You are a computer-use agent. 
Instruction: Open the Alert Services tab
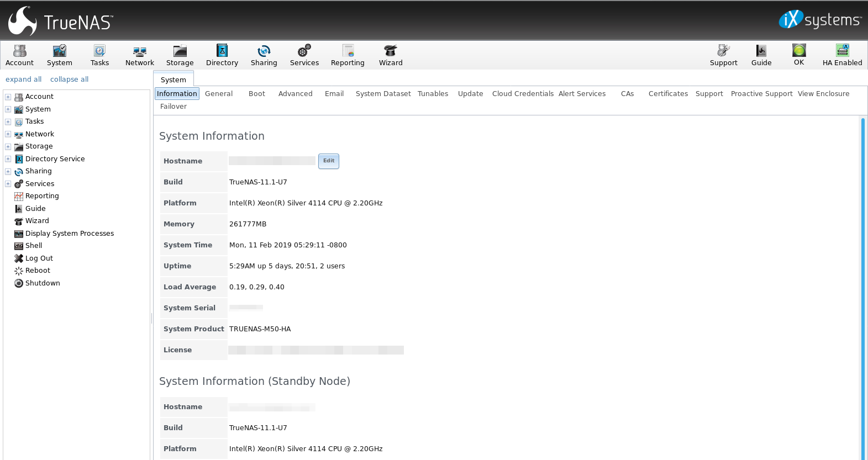tap(582, 94)
